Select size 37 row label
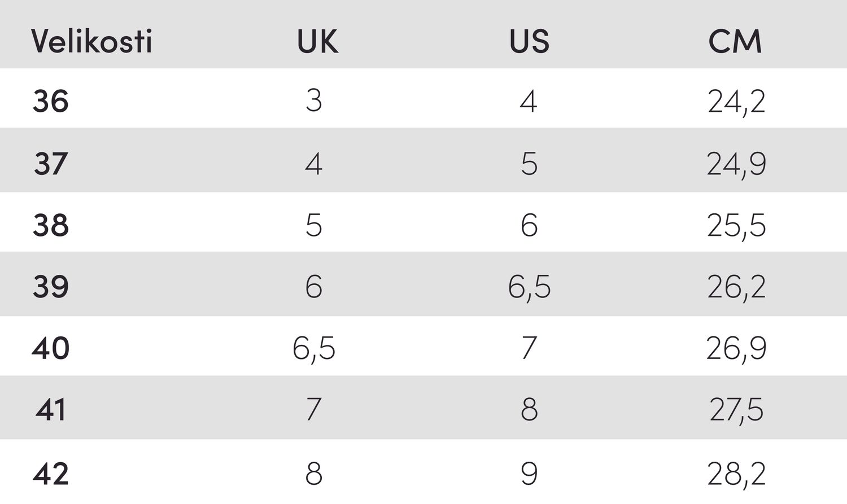This screenshot has height=504, width=847. coord(51,164)
